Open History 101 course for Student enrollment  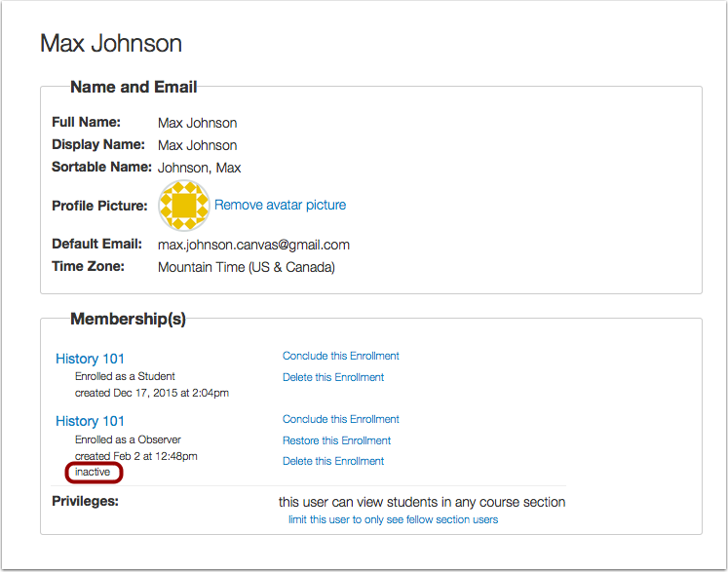pos(90,359)
